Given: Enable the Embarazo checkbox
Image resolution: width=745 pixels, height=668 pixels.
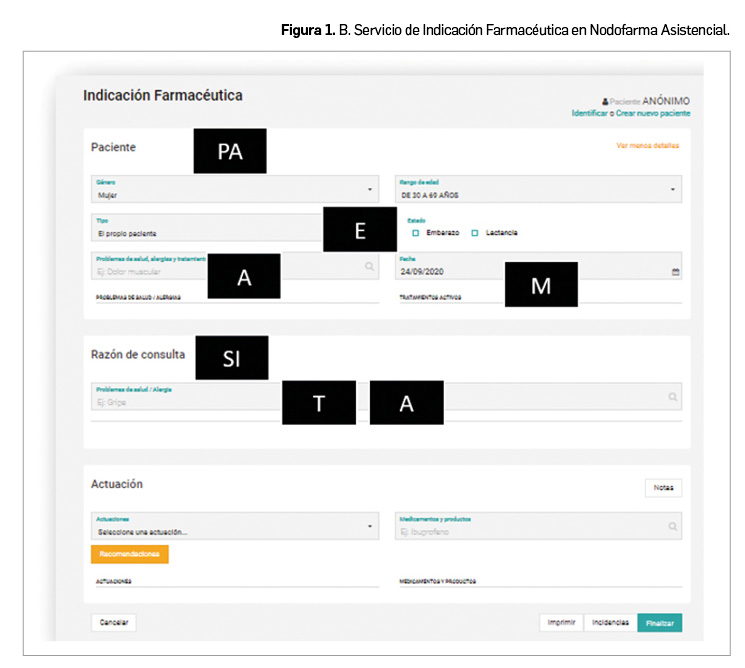Looking at the screenshot, I should (415, 233).
